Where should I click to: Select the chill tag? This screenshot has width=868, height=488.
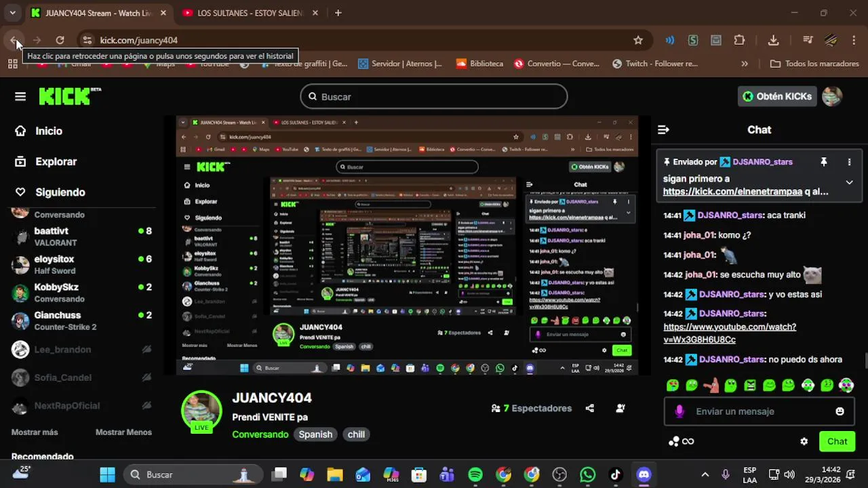(x=356, y=434)
